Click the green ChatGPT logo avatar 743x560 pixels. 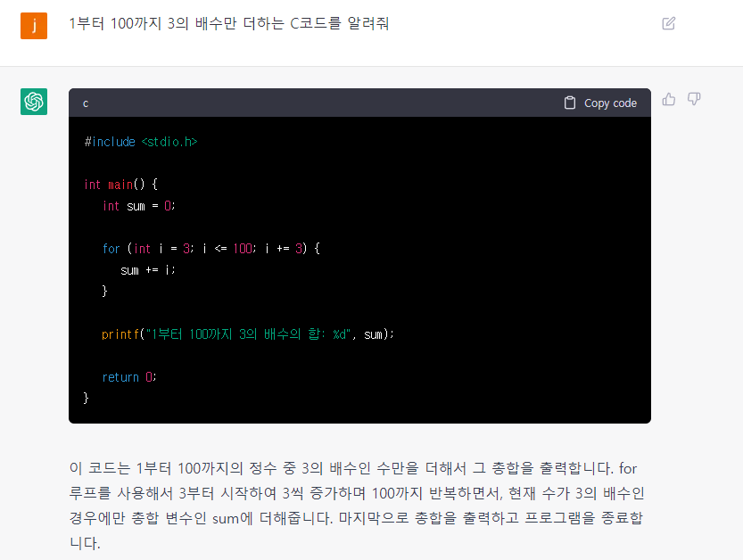point(34,102)
